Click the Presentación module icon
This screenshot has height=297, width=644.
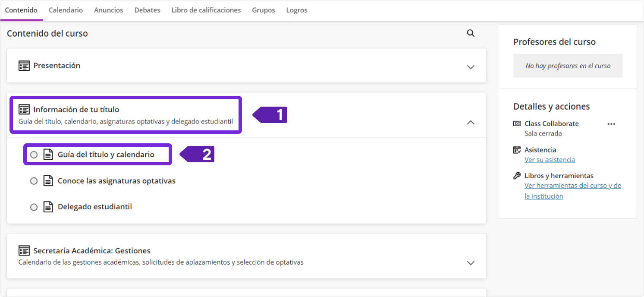24,66
